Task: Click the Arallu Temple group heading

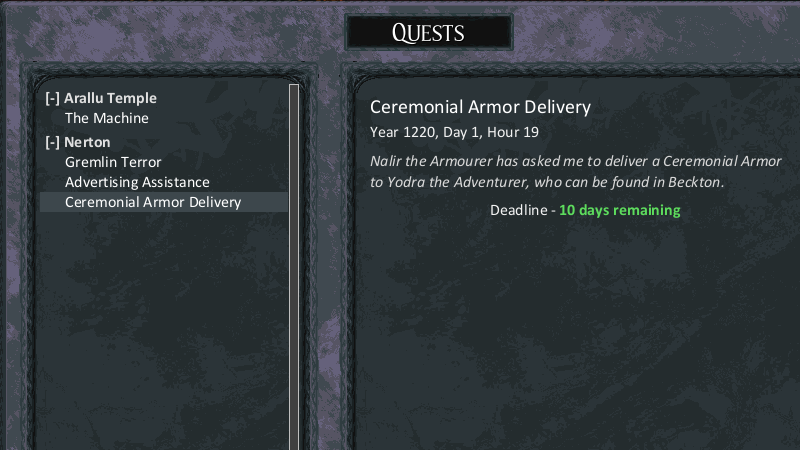Action: coord(110,98)
